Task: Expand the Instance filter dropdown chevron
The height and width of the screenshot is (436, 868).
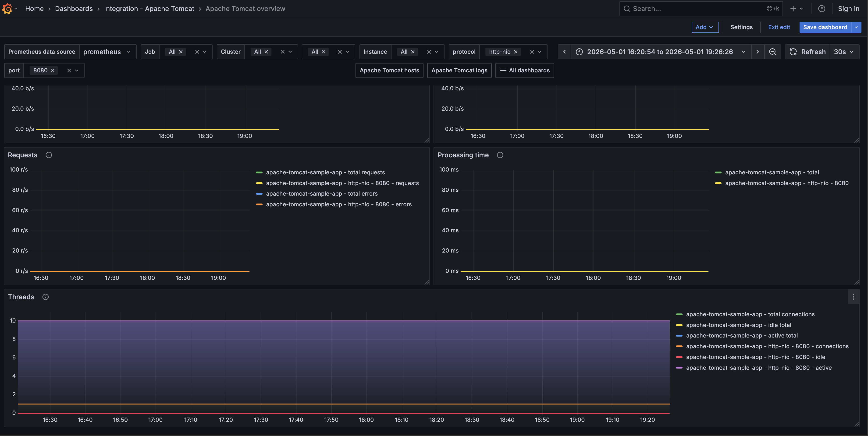Action: click(x=437, y=52)
